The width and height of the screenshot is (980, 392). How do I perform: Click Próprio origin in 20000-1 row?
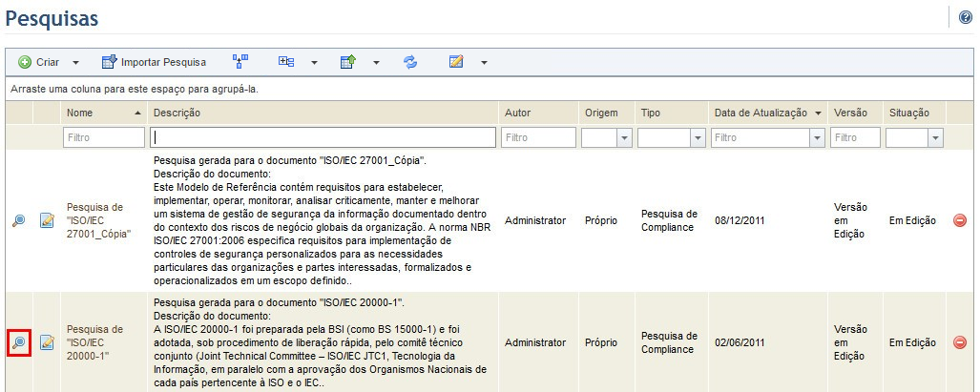click(x=601, y=342)
